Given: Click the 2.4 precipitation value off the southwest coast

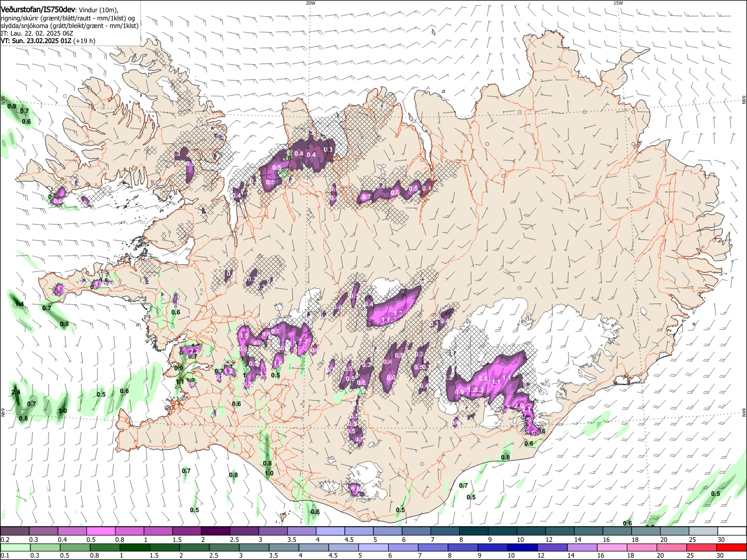Looking at the screenshot, I should pos(16,392).
